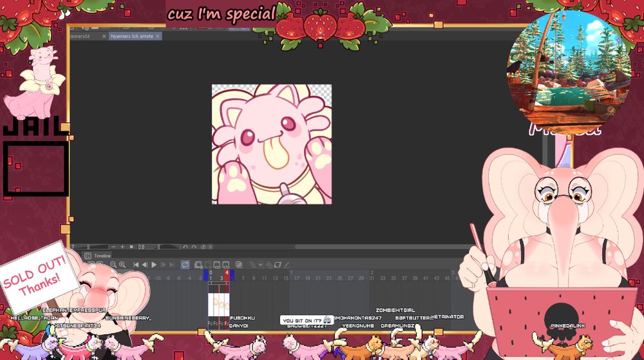Image resolution: width=644 pixels, height=360 pixels.
Task: Zoom in the timeline view
Action: tap(122, 265)
